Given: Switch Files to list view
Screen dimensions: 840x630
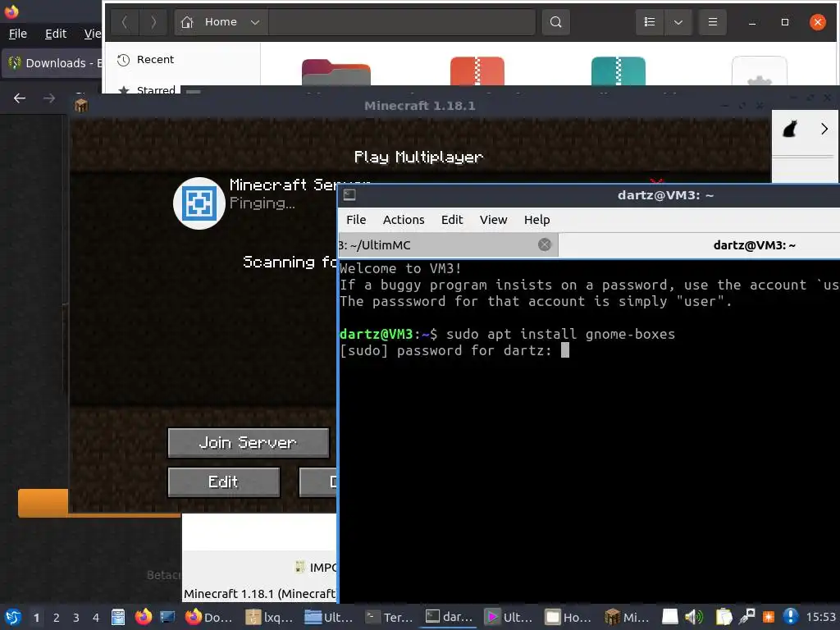Looking at the screenshot, I should click(650, 22).
